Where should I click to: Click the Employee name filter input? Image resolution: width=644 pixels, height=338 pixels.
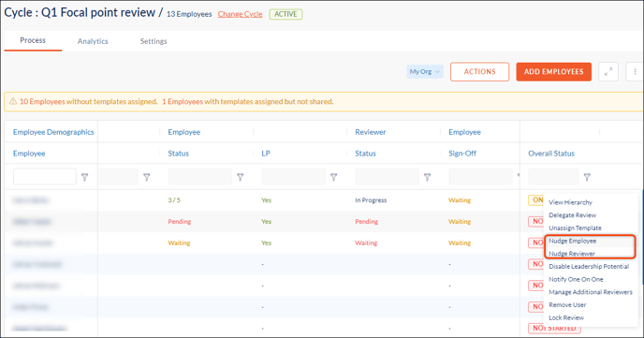45,177
